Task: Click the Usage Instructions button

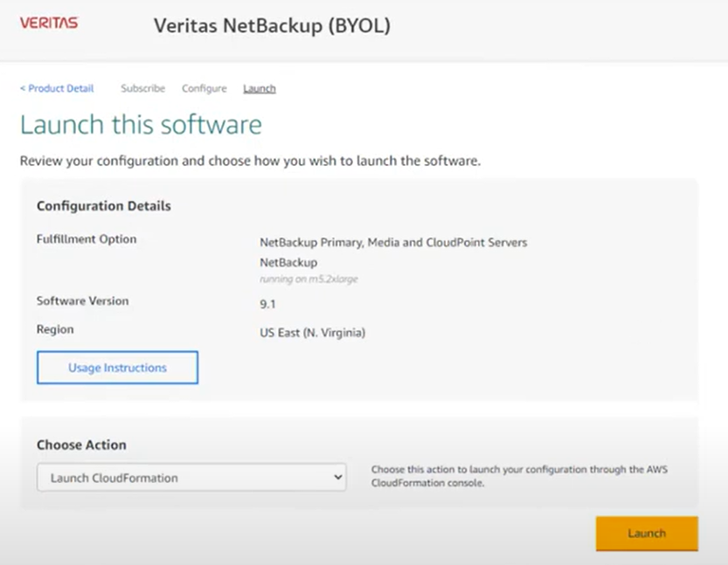Action: click(x=117, y=368)
